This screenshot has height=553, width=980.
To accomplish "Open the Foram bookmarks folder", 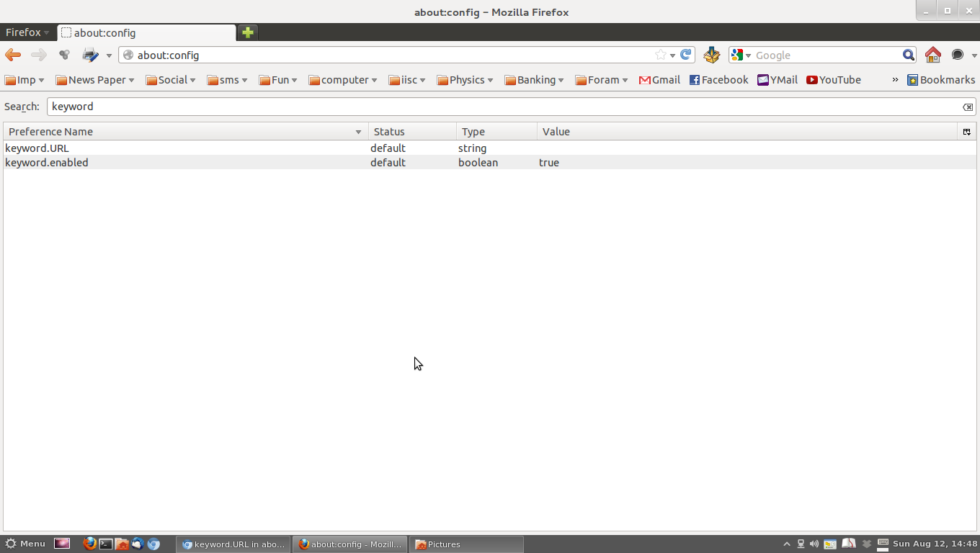I will 602,80.
